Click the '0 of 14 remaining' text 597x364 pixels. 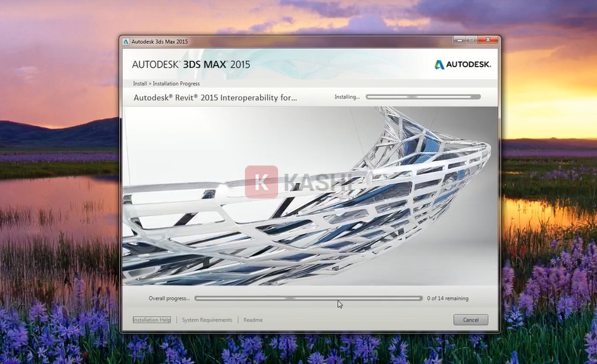click(447, 299)
